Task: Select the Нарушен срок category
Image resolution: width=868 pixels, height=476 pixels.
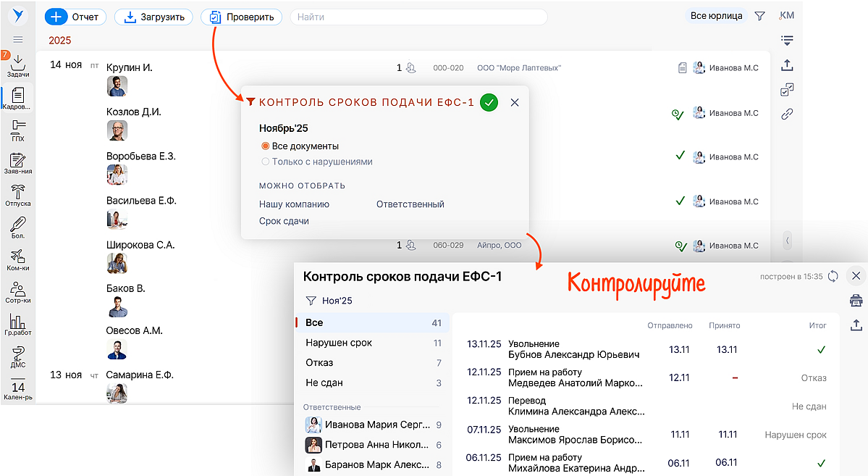Action: [x=339, y=343]
